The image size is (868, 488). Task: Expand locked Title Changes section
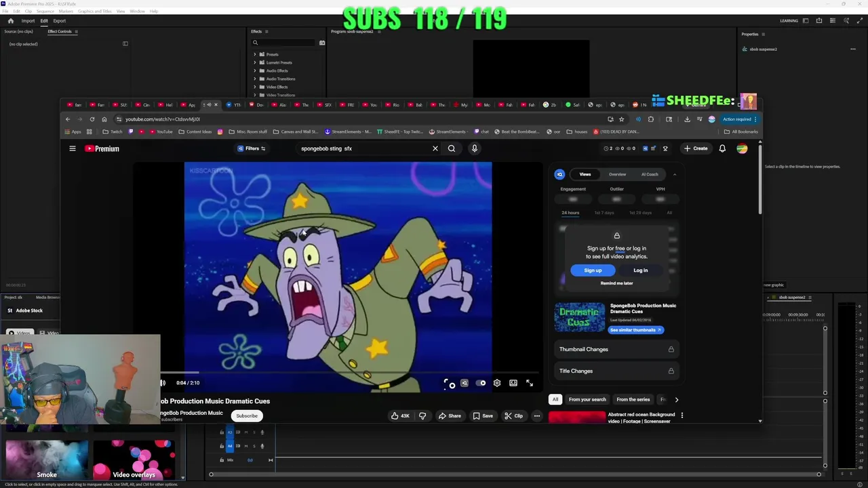tap(616, 371)
